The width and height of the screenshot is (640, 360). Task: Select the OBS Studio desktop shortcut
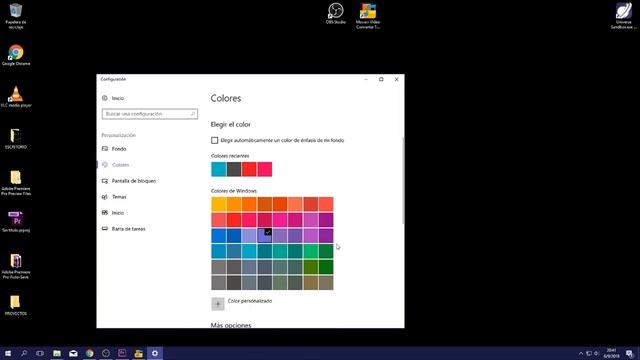click(x=336, y=13)
